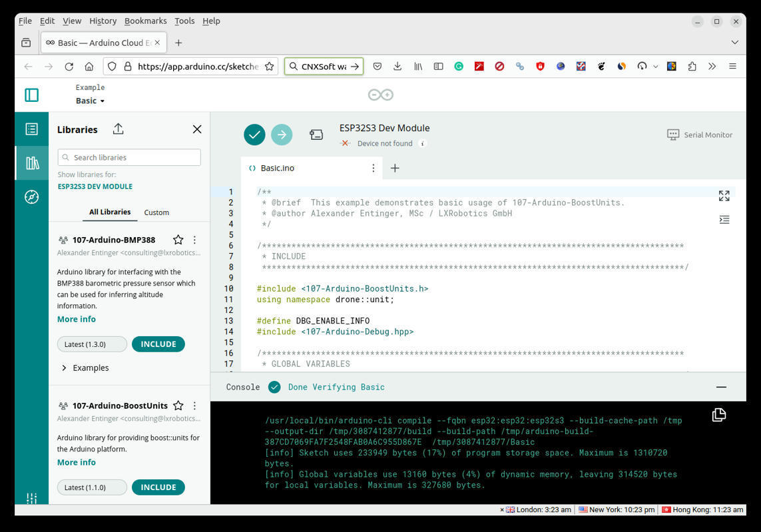Click the board selection device icon
The image size is (761, 532).
[x=316, y=134]
